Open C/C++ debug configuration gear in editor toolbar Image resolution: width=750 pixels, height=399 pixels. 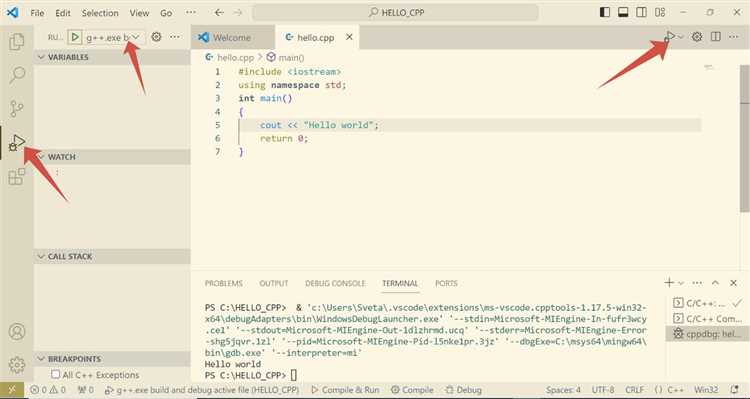click(x=697, y=36)
